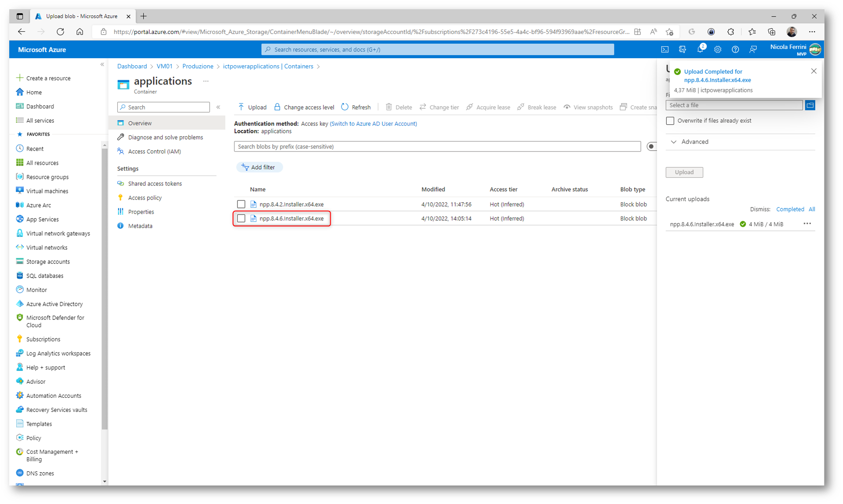This screenshot has height=504, width=843.
Task: Click VM01 breadcrumb link
Action: (x=164, y=66)
